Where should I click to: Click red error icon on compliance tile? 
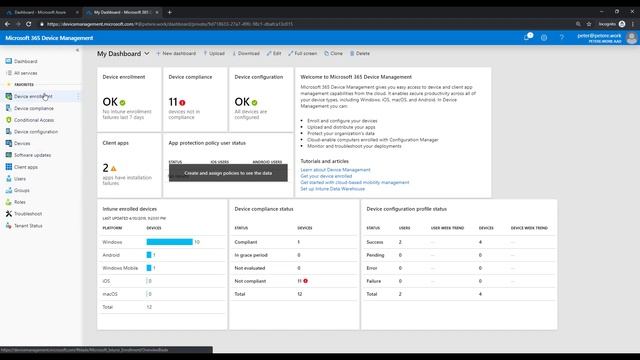(x=182, y=103)
